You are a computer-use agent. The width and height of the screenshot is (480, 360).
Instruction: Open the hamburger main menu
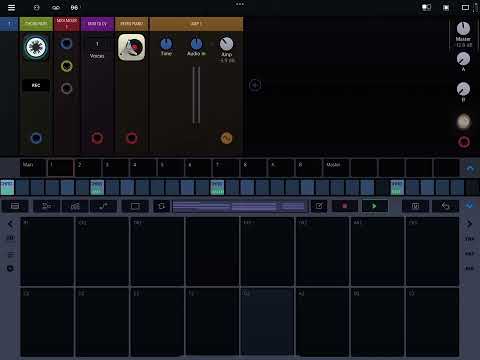pos(11,7)
